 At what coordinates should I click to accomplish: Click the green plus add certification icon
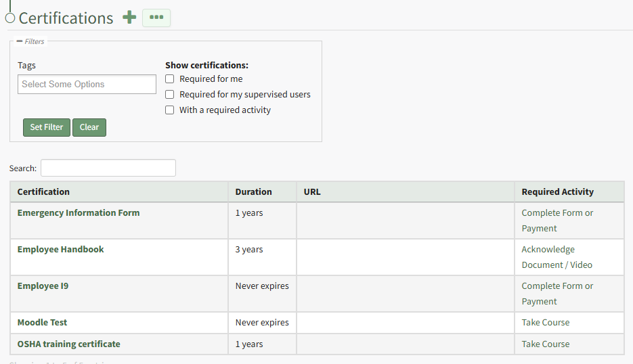click(129, 18)
